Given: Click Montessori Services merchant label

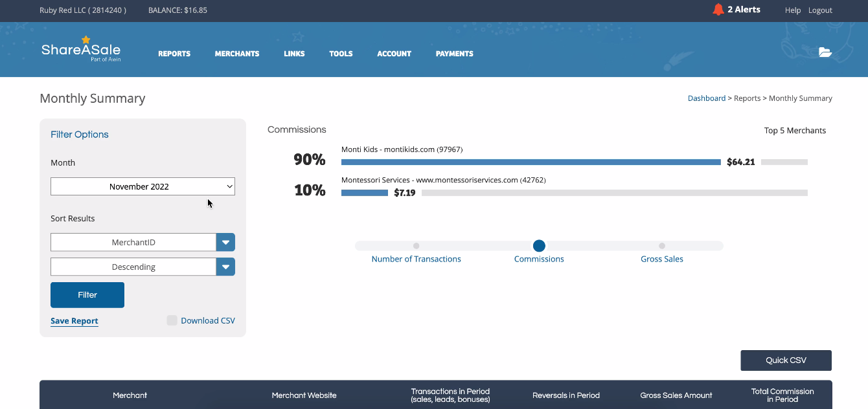Looking at the screenshot, I should 444,180.
